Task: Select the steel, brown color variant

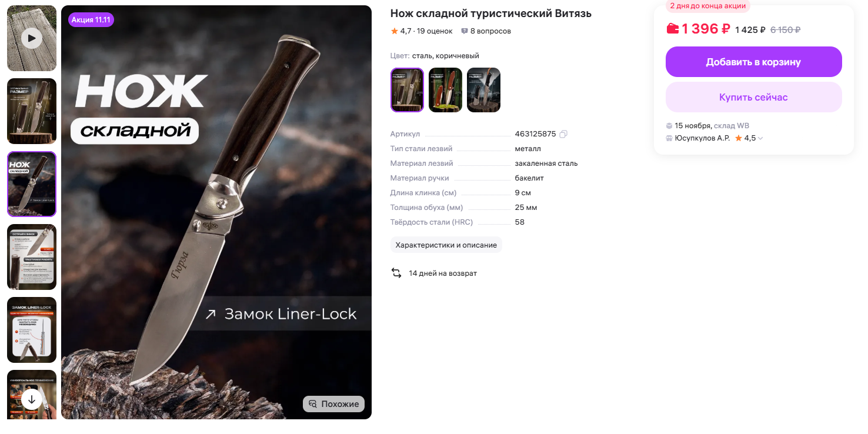Action: click(x=407, y=90)
